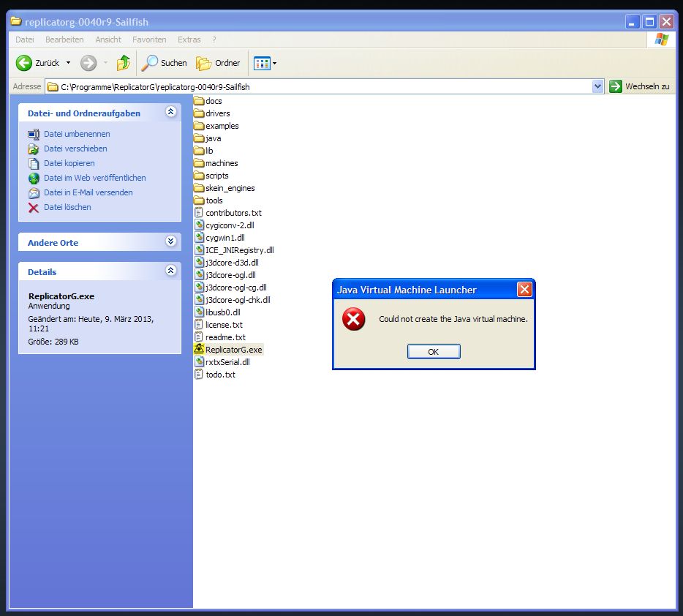Select j3dcore-ogl-chk.dll file icon
This screenshot has width=683, height=616.
pyautogui.click(x=199, y=300)
